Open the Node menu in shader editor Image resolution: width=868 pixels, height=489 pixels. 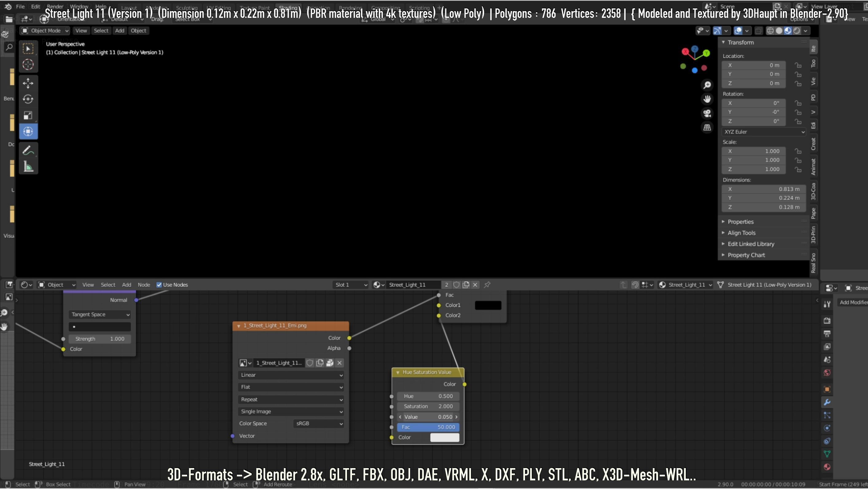pyautogui.click(x=143, y=284)
